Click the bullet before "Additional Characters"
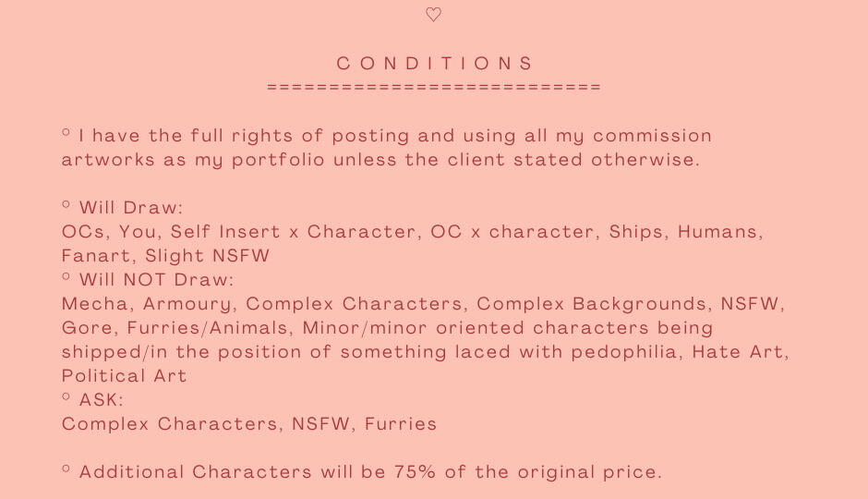Viewport: 868px width, 499px height. pyautogui.click(x=66, y=469)
